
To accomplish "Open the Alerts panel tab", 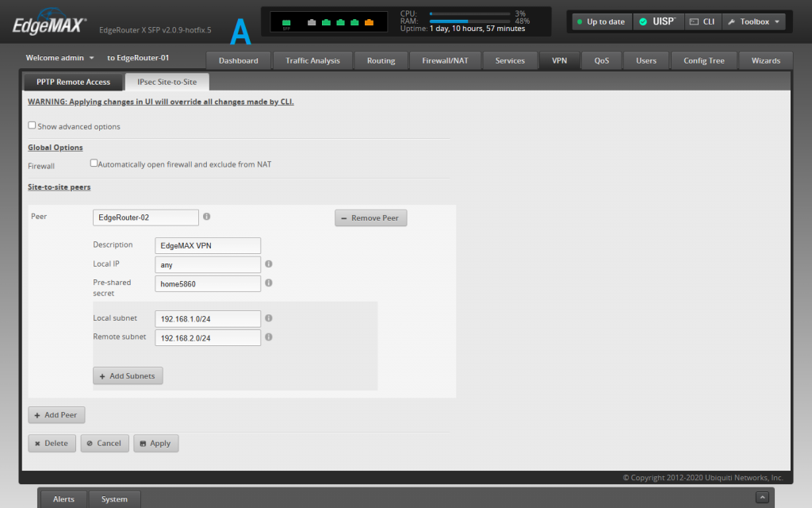I will pyautogui.click(x=63, y=499).
